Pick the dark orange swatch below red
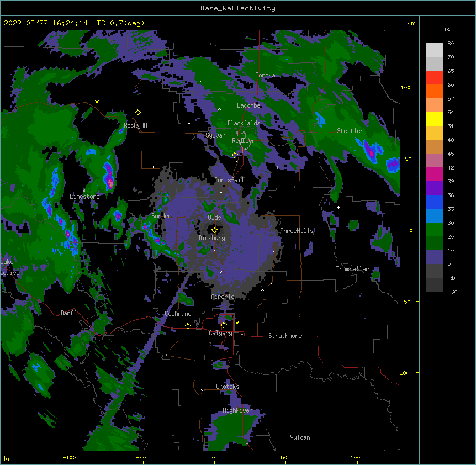This screenshot has height=465, width=476. pyautogui.click(x=434, y=91)
